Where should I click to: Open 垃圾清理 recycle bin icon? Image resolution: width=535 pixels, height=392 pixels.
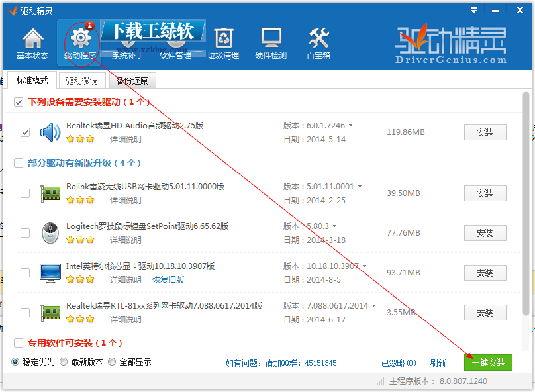click(224, 38)
